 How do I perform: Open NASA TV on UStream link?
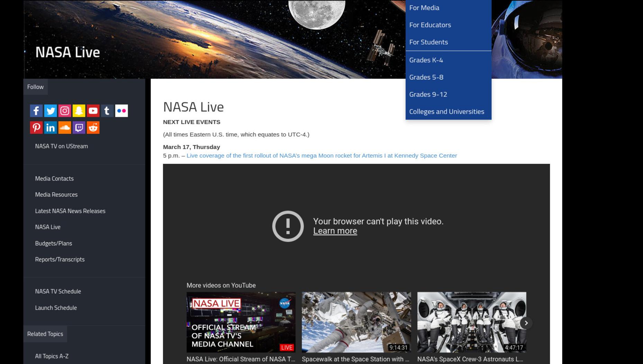click(x=62, y=146)
